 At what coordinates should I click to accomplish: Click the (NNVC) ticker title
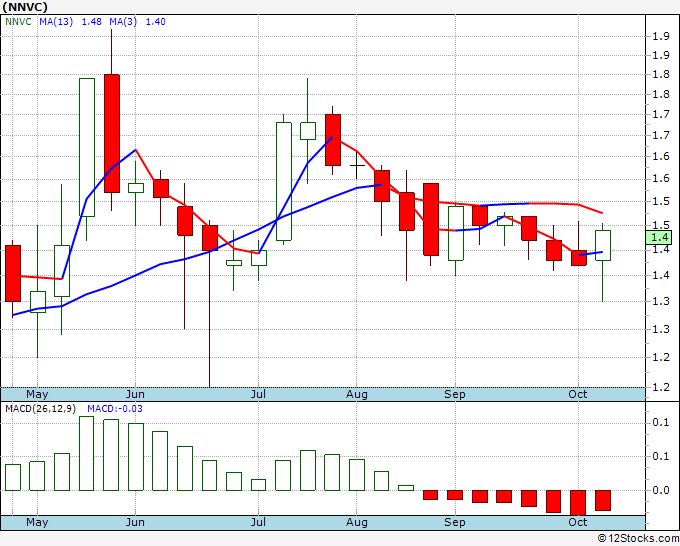pyautogui.click(x=28, y=8)
